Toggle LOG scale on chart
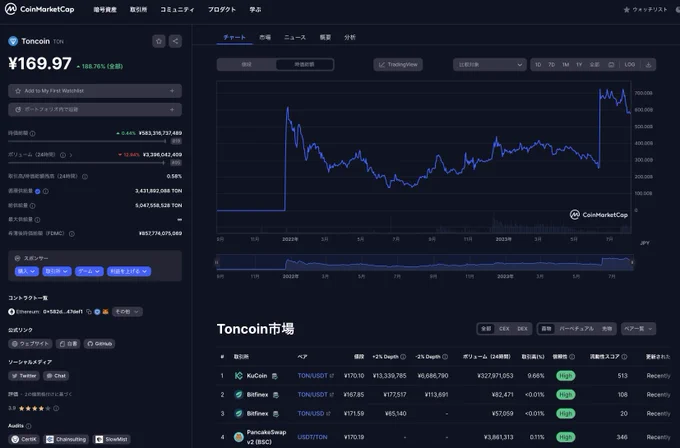 point(630,65)
